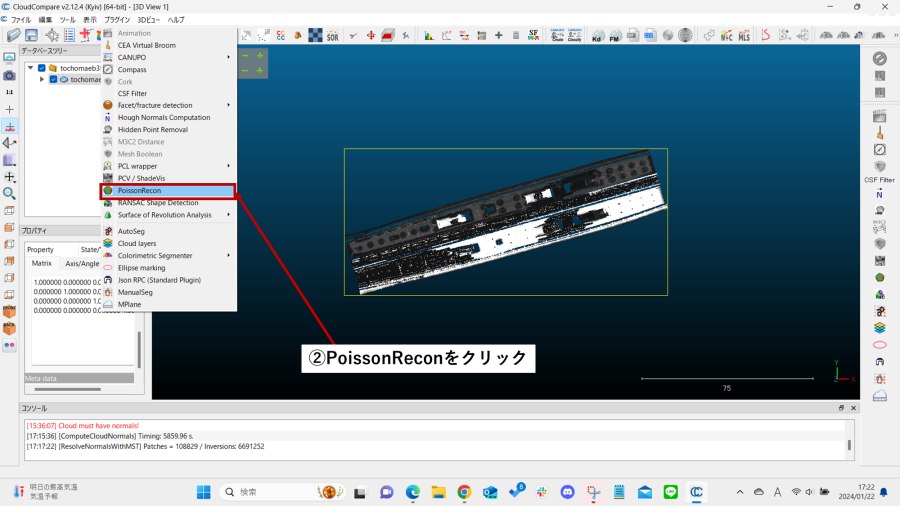This screenshot has height=506, width=900.
Task: Click the stereogram globe toolbar icon
Action: pos(685,36)
